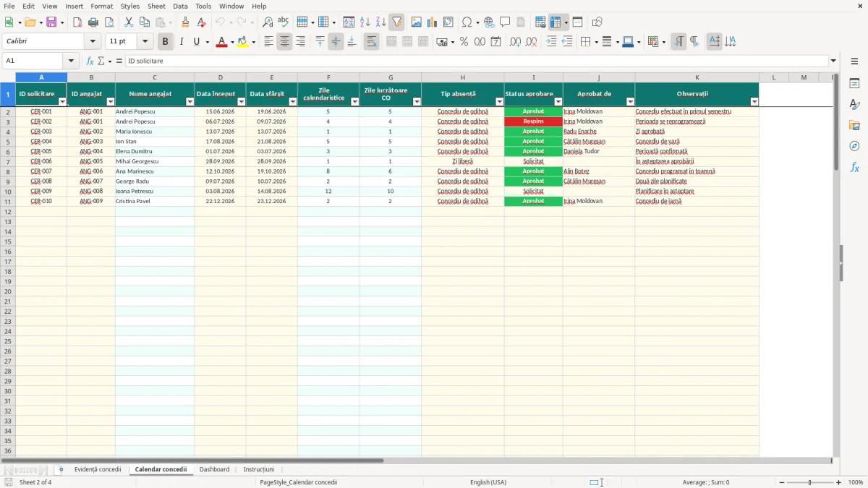
Task: Click Clear Direct Formatting icon
Action: [x=202, y=22]
